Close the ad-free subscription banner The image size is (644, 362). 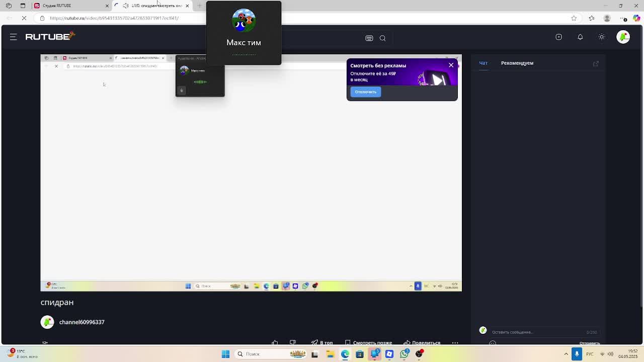451,65
